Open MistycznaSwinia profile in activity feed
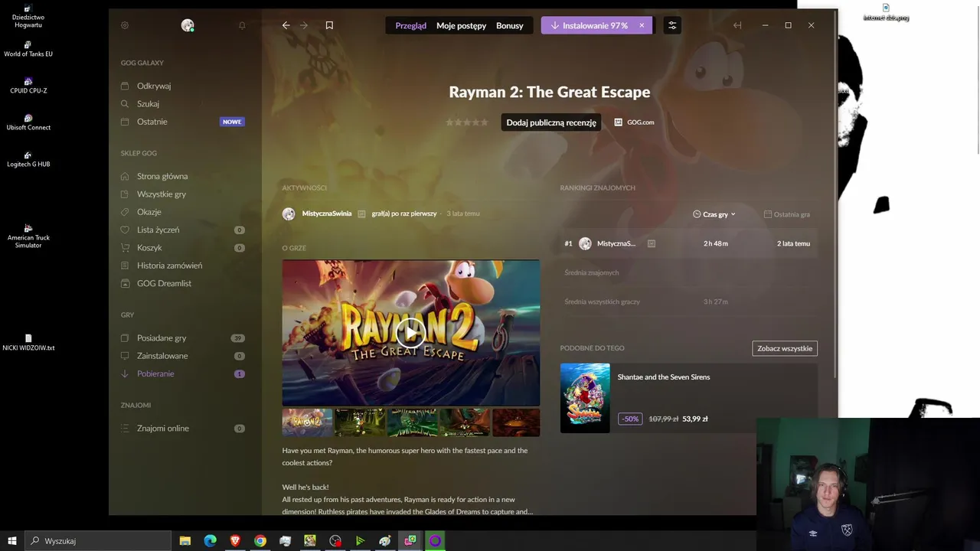This screenshot has height=551, width=980. 327,214
